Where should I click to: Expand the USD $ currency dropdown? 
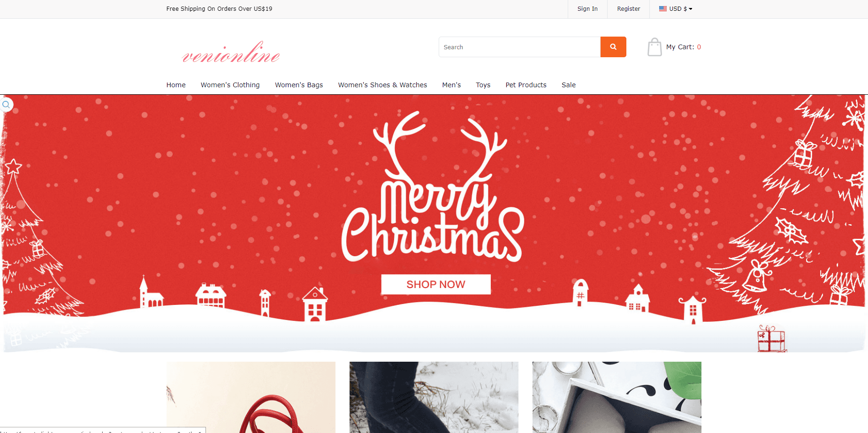[x=676, y=8]
